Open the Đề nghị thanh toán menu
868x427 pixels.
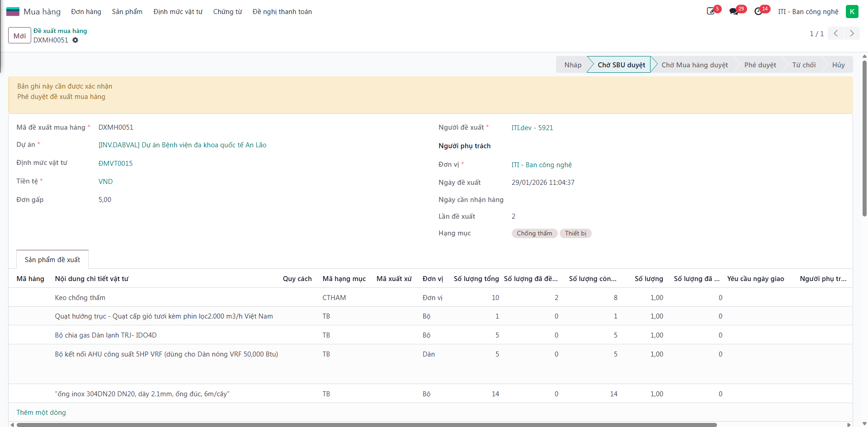pyautogui.click(x=282, y=12)
